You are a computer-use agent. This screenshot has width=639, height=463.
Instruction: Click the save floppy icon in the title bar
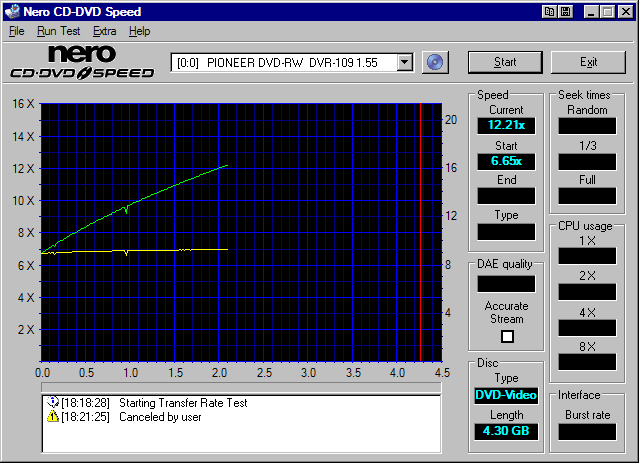[x=566, y=12]
